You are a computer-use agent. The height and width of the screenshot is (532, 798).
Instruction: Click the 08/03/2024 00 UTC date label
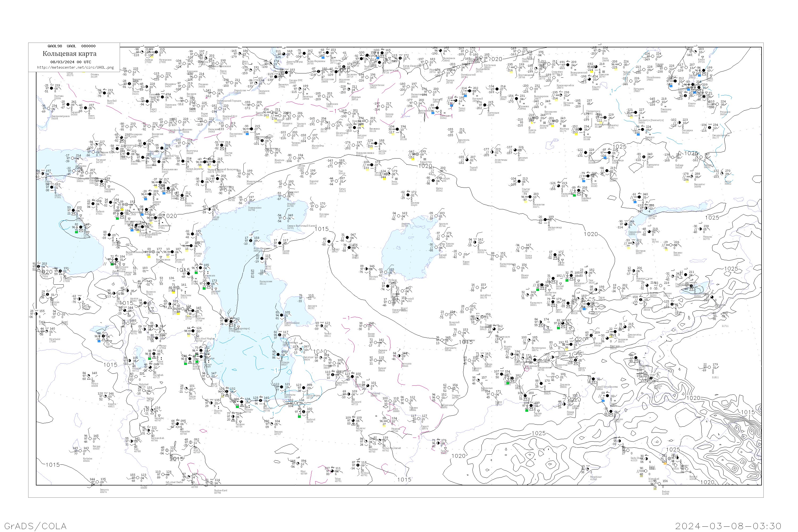[70, 62]
